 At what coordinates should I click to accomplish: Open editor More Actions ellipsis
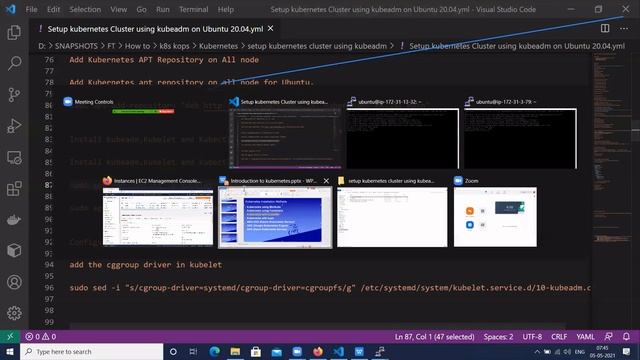624,29
